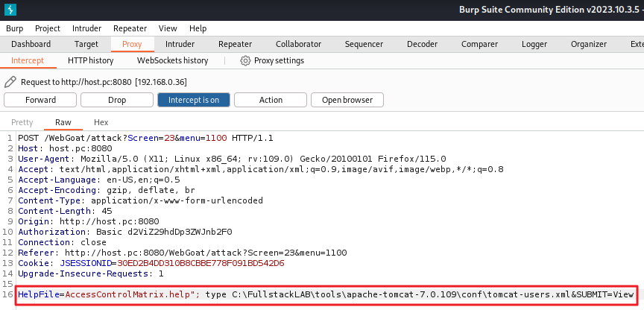Click the Proxy settings gear icon
644x310 pixels.
click(x=245, y=61)
